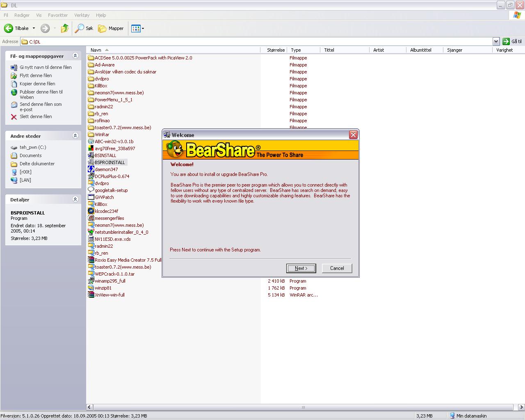The height and width of the screenshot is (420, 525).
Task: Select the Ad-Aware folder icon
Action: (x=91, y=65)
